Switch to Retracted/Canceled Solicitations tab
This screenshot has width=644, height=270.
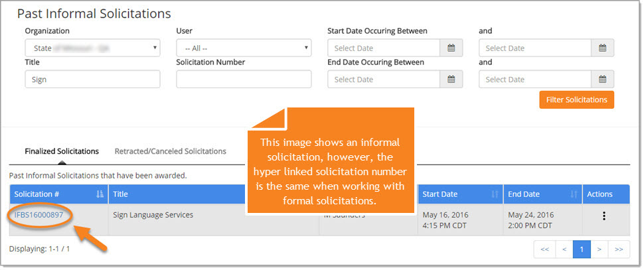[x=171, y=151]
